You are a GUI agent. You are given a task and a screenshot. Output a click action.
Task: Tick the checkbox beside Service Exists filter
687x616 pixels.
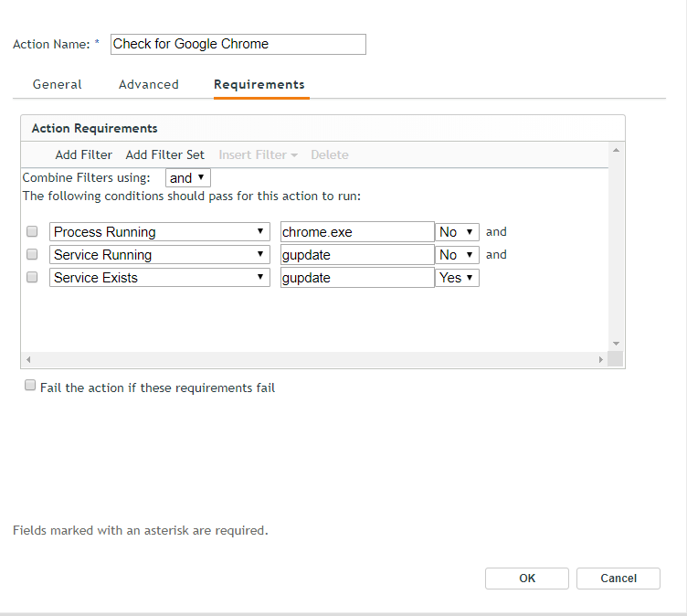[32, 277]
